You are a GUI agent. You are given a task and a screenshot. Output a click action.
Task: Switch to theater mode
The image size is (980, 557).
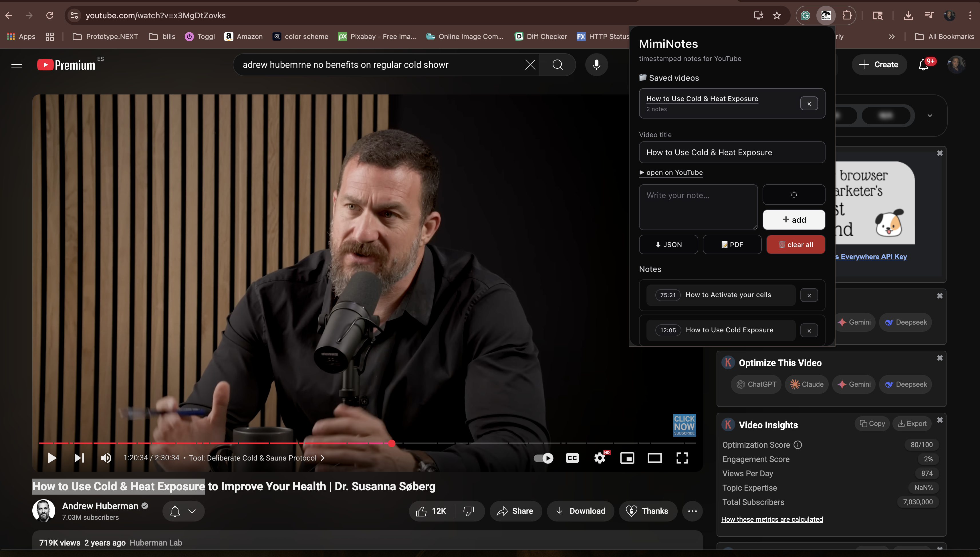(655, 458)
